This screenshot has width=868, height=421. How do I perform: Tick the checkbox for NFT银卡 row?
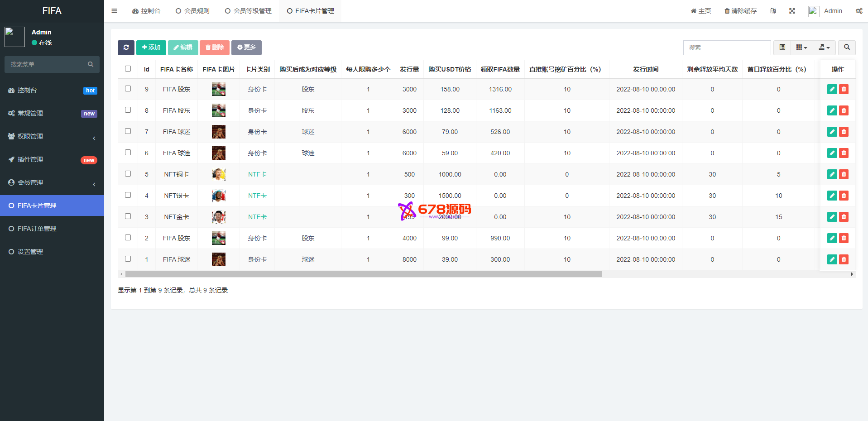coord(128,195)
